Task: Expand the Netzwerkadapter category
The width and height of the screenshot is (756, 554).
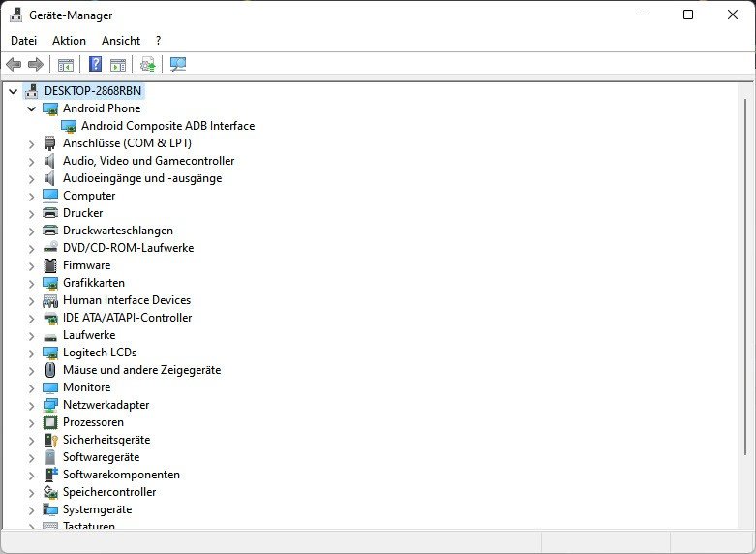Action: coord(31,405)
